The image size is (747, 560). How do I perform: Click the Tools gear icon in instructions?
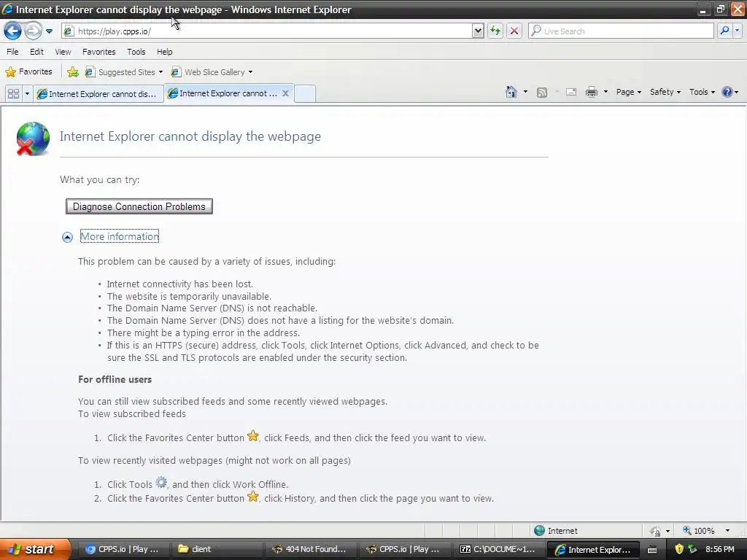click(x=161, y=483)
